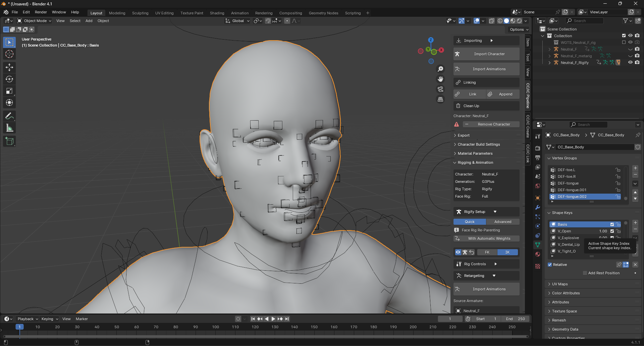Image resolution: width=644 pixels, height=346 pixels.
Task: Open the CC/iC Create sidebar tab
Action: point(528,126)
